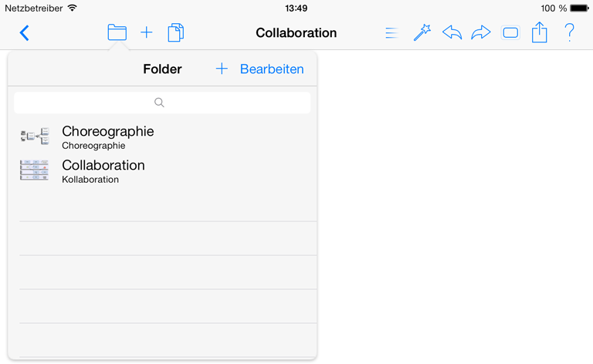This screenshot has width=593, height=364.
Task: Select the rounded rectangle shape icon
Action: click(510, 33)
